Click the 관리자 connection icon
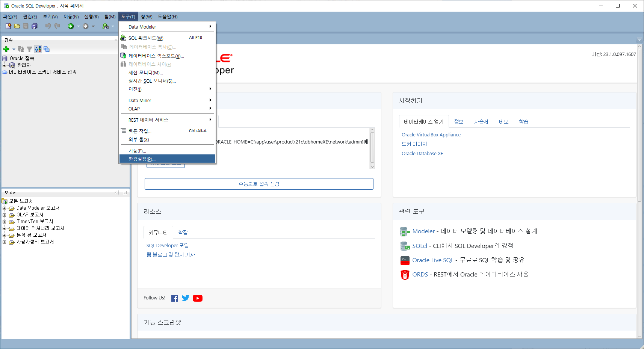644x349 pixels. [12, 65]
